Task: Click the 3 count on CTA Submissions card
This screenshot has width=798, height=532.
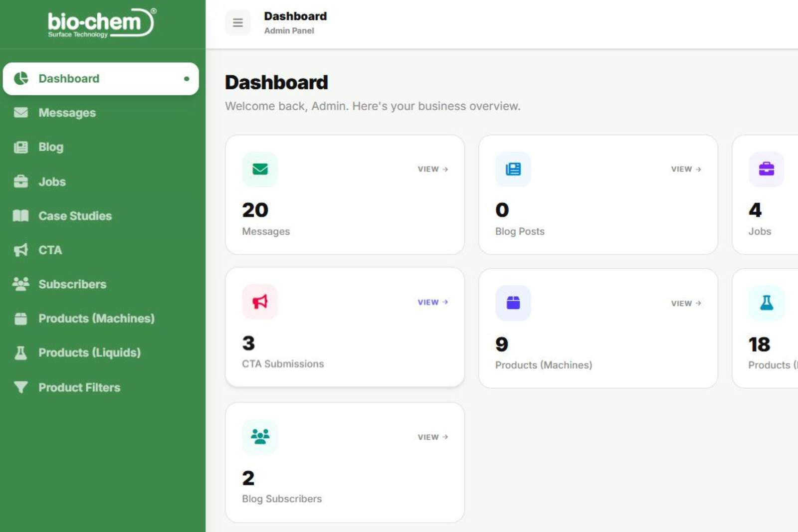Action: tap(248, 343)
